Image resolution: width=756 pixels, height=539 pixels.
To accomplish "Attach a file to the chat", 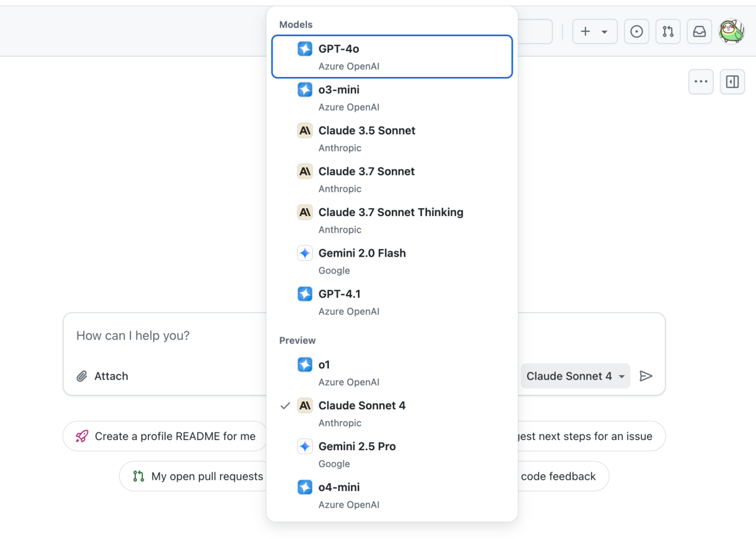I will (102, 376).
